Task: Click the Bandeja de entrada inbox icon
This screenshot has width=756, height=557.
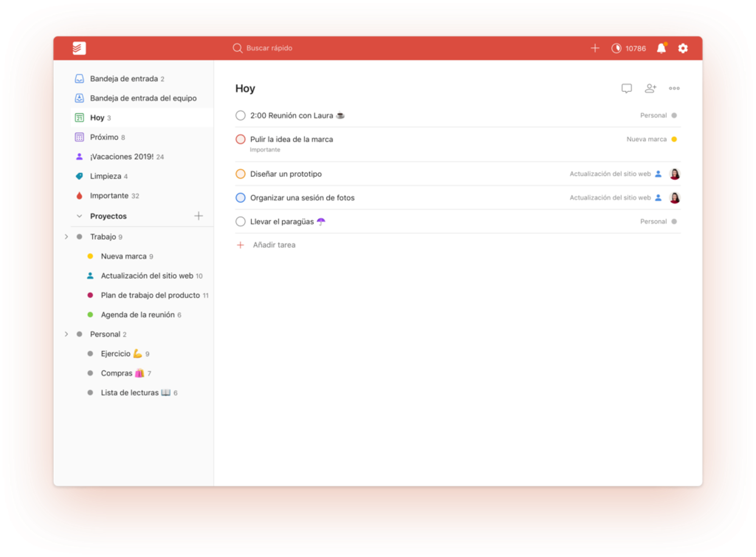Action: (x=79, y=79)
